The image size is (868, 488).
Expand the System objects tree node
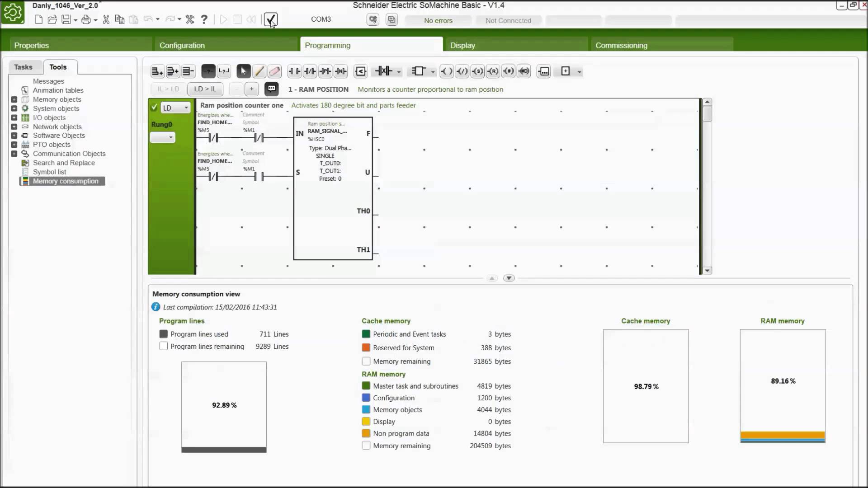(x=14, y=108)
